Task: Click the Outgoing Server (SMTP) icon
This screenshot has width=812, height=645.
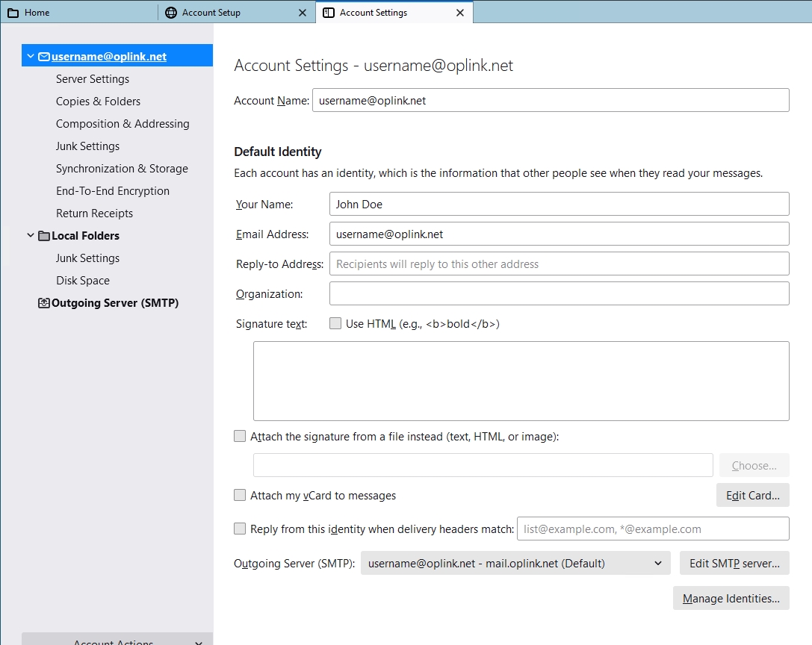Action: pos(44,303)
